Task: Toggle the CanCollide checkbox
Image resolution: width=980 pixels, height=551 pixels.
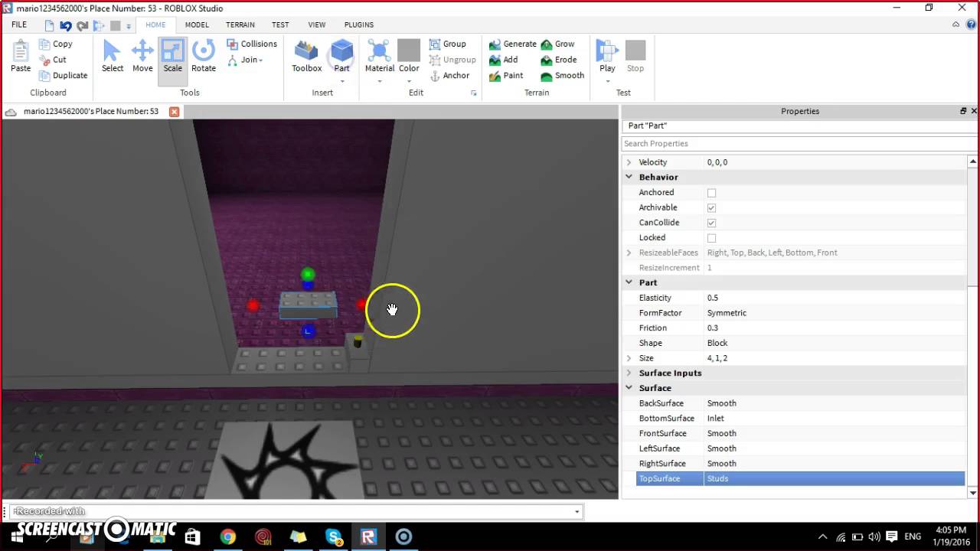Action: point(711,223)
